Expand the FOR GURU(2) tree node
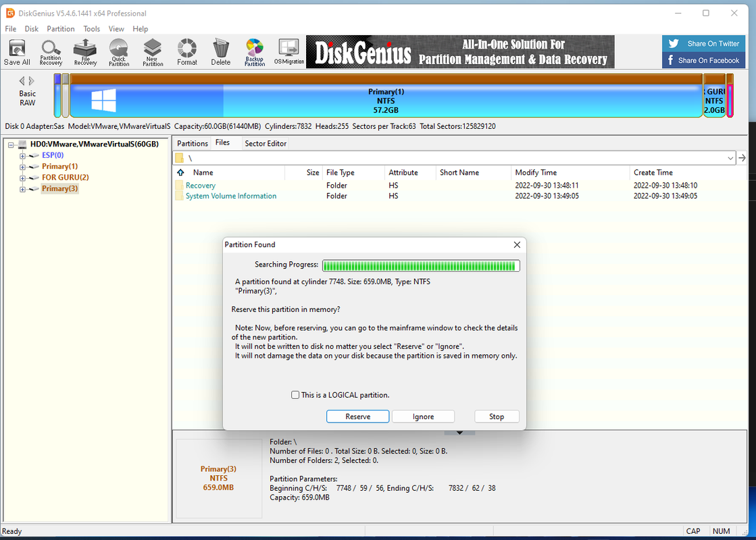The image size is (756, 540). point(22,178)
